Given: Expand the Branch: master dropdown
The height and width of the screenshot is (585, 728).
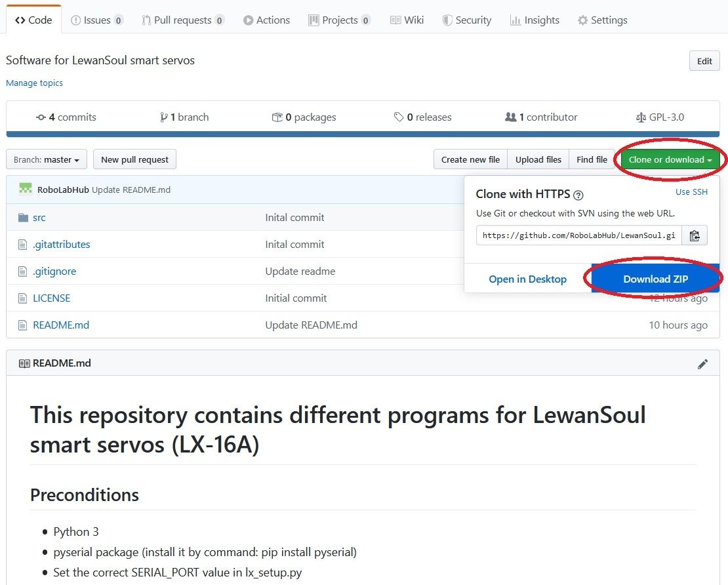Looking at the screenshot, I should 46,159.
